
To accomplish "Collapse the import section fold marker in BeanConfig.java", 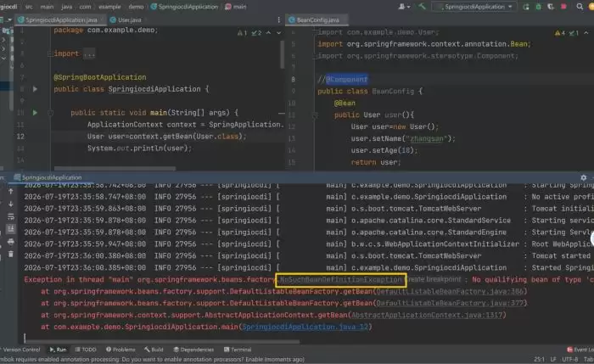I will point(315,32).
